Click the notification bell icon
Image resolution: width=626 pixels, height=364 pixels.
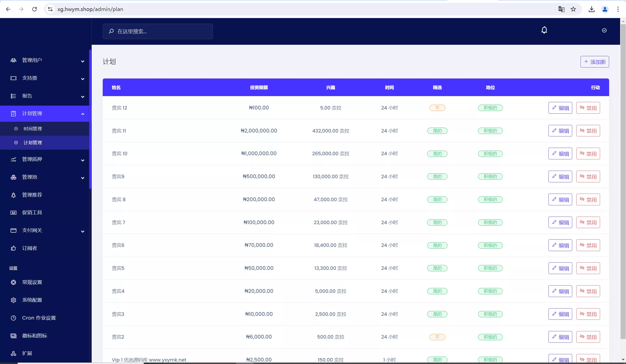tap(544, 30)
